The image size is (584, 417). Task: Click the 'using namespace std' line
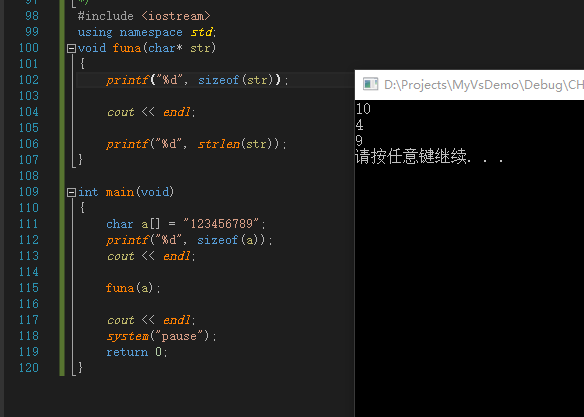(147, 32)
